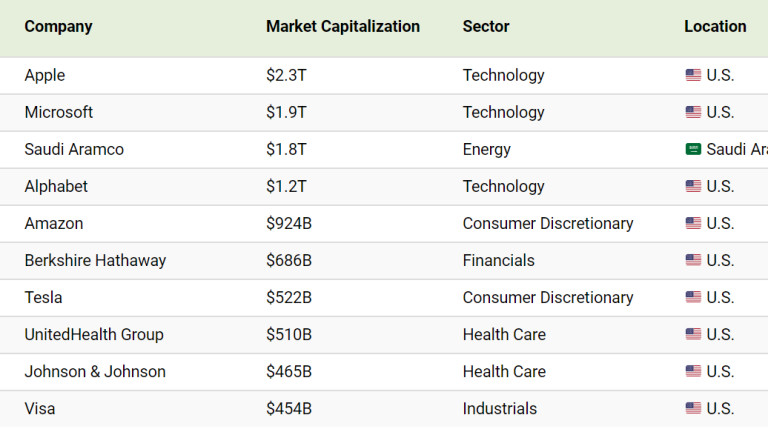Click the Saudi Arabia flag icon
The width and height of the screenshot is (768, 432).
click(x=693, y=149)
